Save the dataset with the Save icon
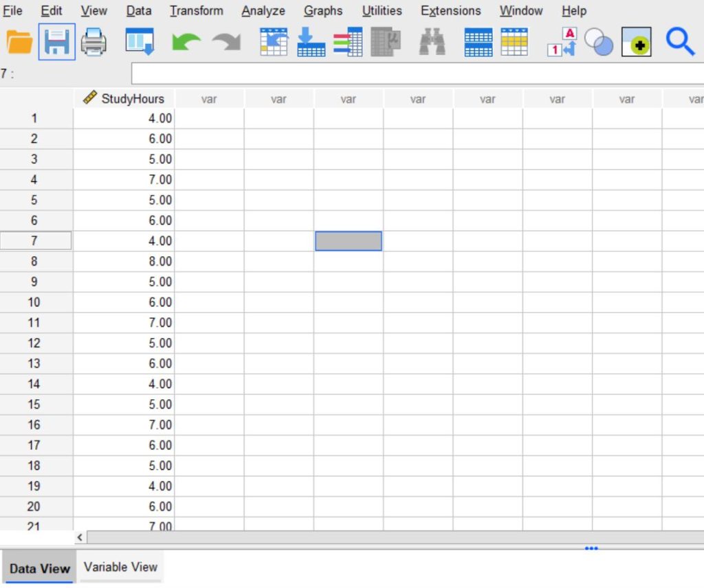This screenshot has height=588, width=704. [56, 42]
